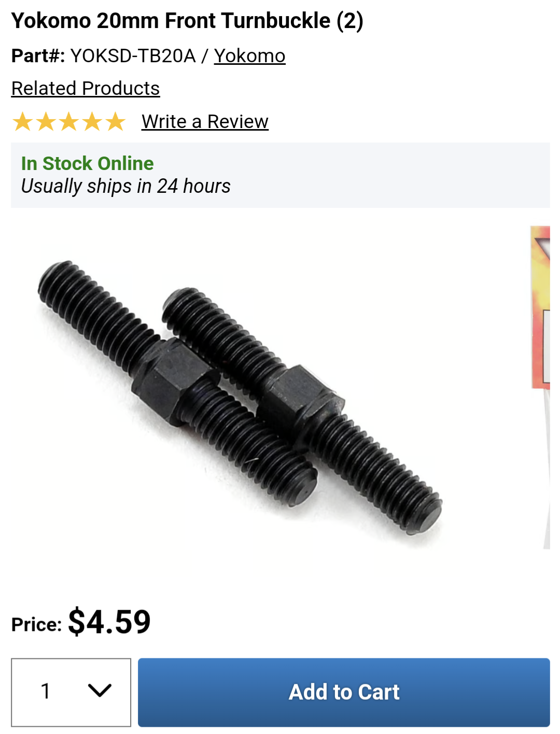Viewport: 560px width, 734px height.
Task: Click the Part#: label
Action: (38, 56)
